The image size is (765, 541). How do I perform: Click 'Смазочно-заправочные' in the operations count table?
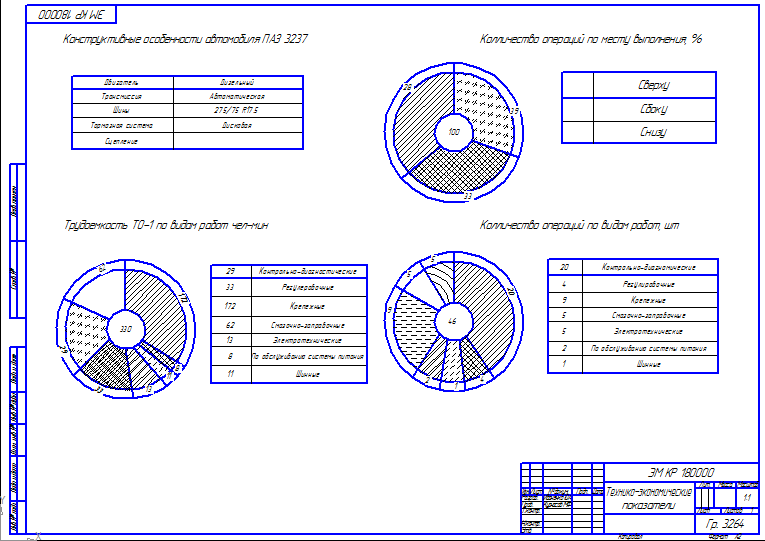(x=650, y=315)
